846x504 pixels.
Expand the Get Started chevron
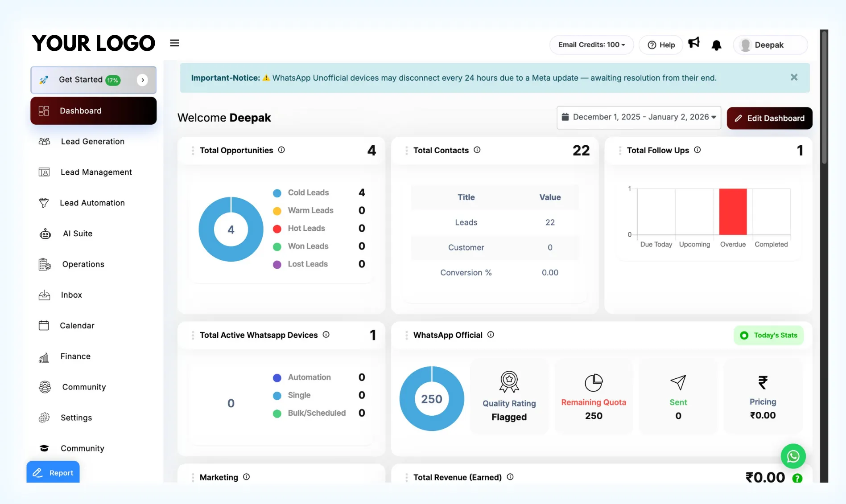pyautogui.click(x=142, y=80)
